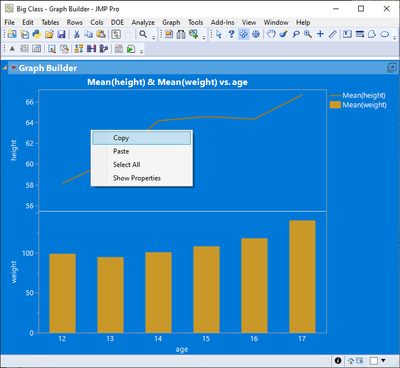
Task: Click the weight bar for age 15
Action: 206,289
